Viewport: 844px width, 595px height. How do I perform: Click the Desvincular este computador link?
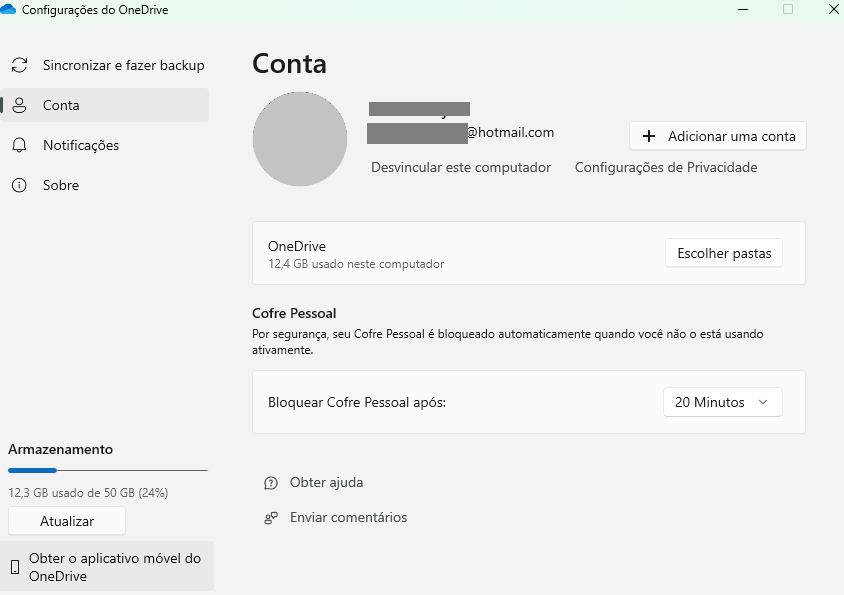click(x=461, y=167)
